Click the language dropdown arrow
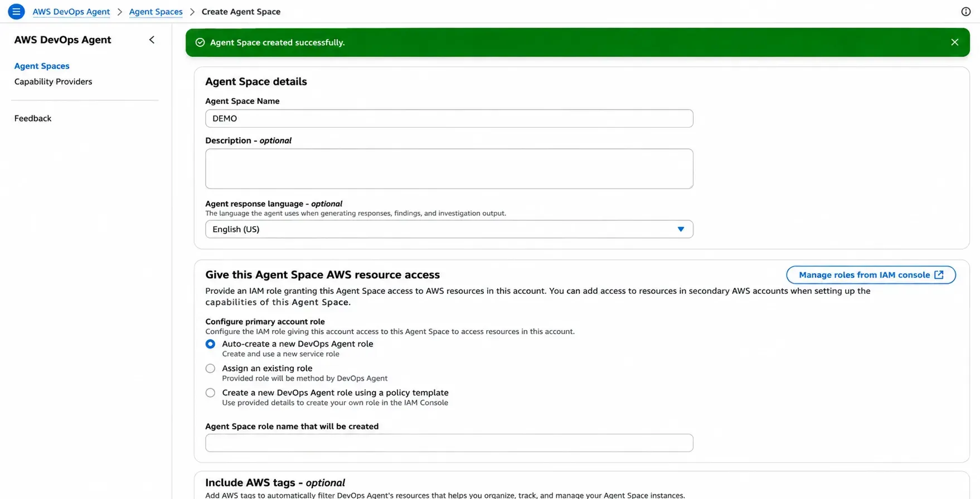The height and width of the screenshot is (499, 980). coord(681,229)
